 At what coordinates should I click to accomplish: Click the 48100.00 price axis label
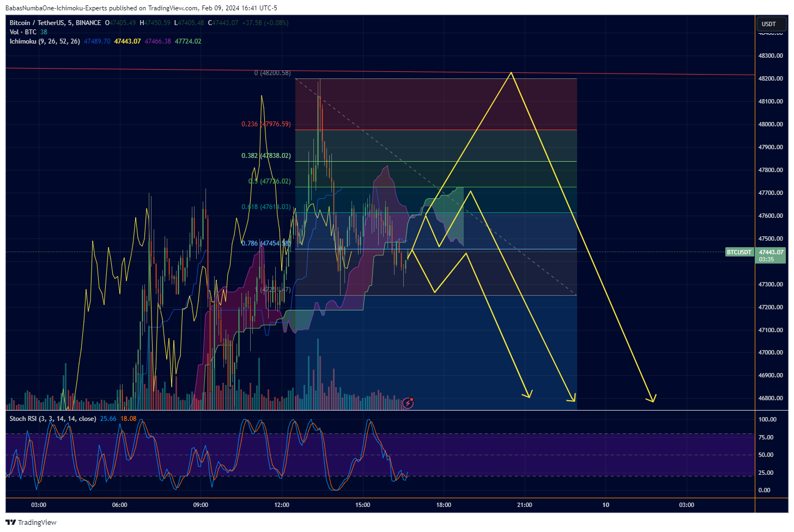(771, 101)
